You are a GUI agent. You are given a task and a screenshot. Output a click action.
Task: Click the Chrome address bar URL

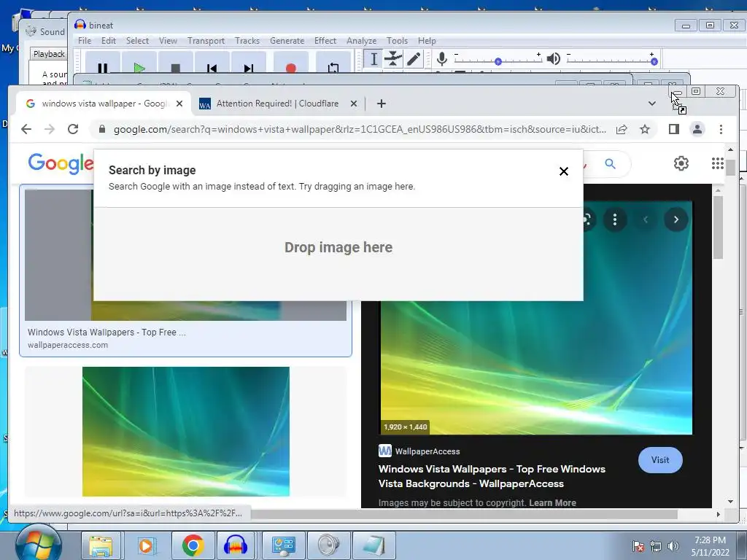360,129
